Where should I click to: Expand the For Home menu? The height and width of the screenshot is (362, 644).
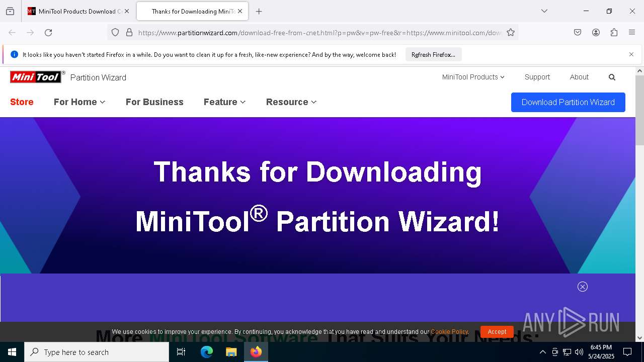coord(79,102)
